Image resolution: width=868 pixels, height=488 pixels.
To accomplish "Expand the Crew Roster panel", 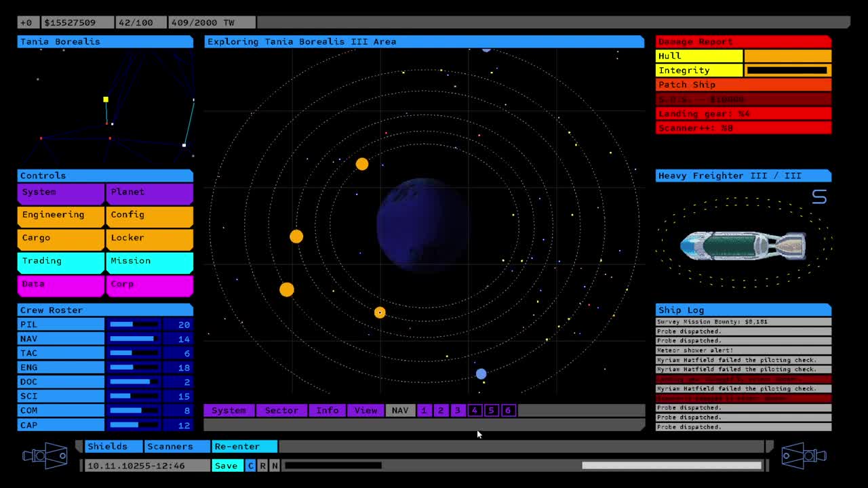I will pyautogui.click(x=105, y=310).
